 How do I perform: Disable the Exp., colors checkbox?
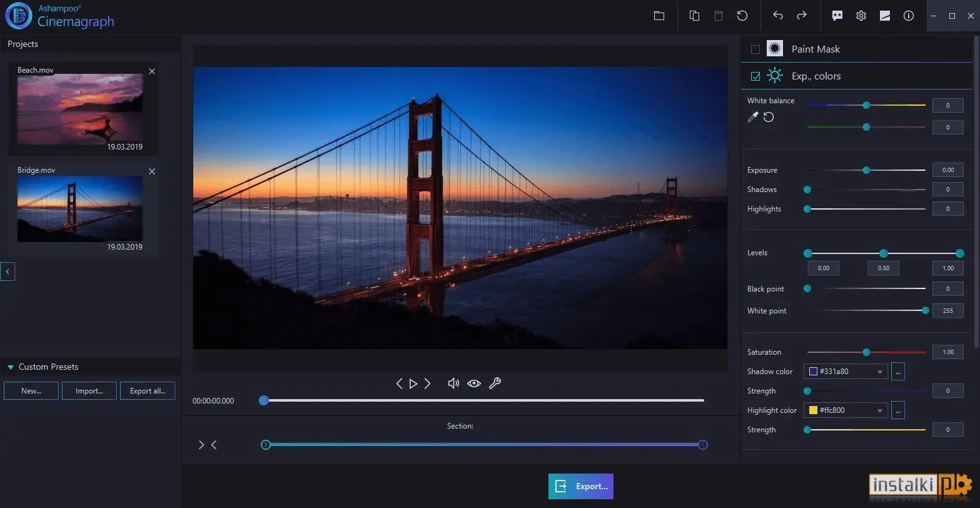coord(755,76)
